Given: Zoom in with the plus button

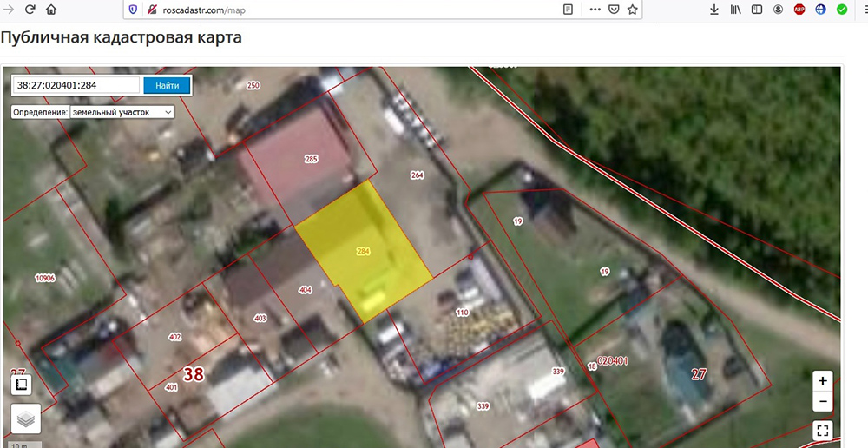Looking at the screenshot, I should click(x=823, y=380).
